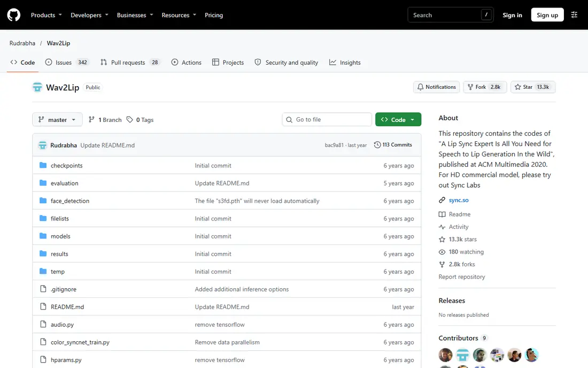View the 113 Commits history
Image resolution: width=588 pixels, height=368 pixels.
pos(393,145)
